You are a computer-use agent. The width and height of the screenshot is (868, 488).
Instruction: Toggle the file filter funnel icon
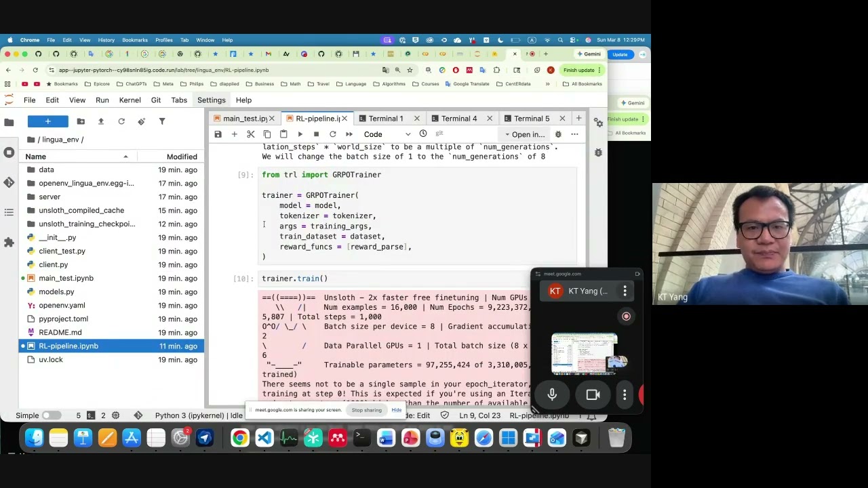tap(161, 121)
